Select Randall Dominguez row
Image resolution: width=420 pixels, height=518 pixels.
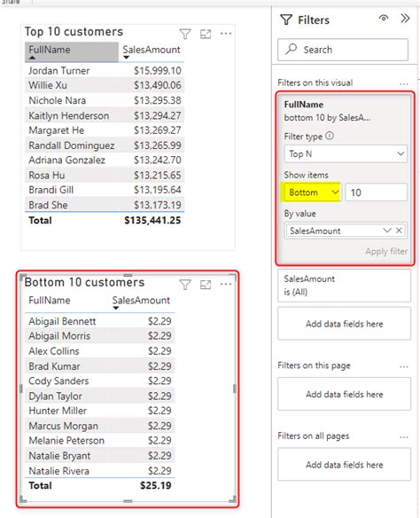[105, 145]
